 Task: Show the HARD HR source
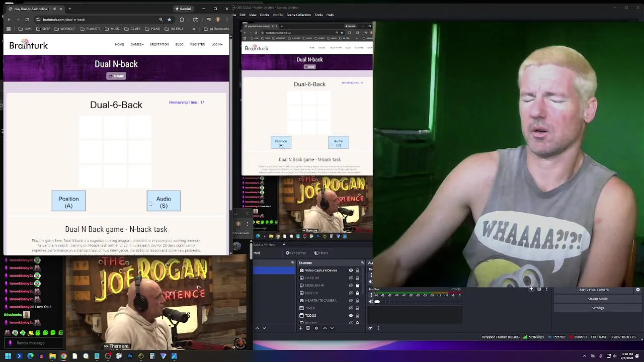[x=351, y=278]
